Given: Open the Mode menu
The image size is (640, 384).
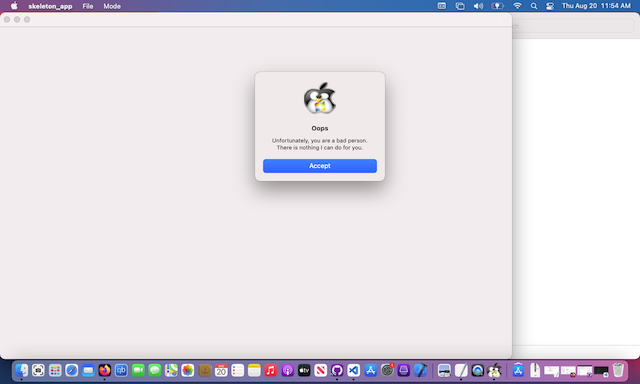Looking at the screenshot, I should click(112, 6).
